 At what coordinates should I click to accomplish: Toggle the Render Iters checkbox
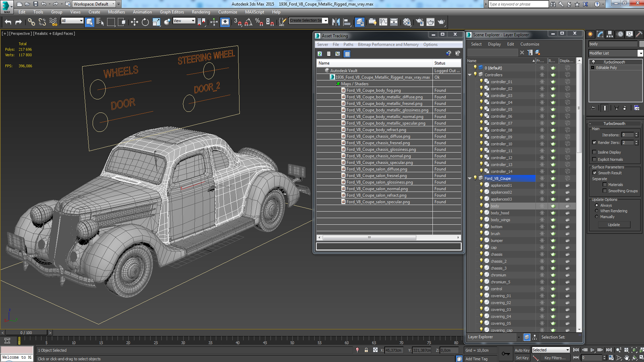(x=594, y=142)
